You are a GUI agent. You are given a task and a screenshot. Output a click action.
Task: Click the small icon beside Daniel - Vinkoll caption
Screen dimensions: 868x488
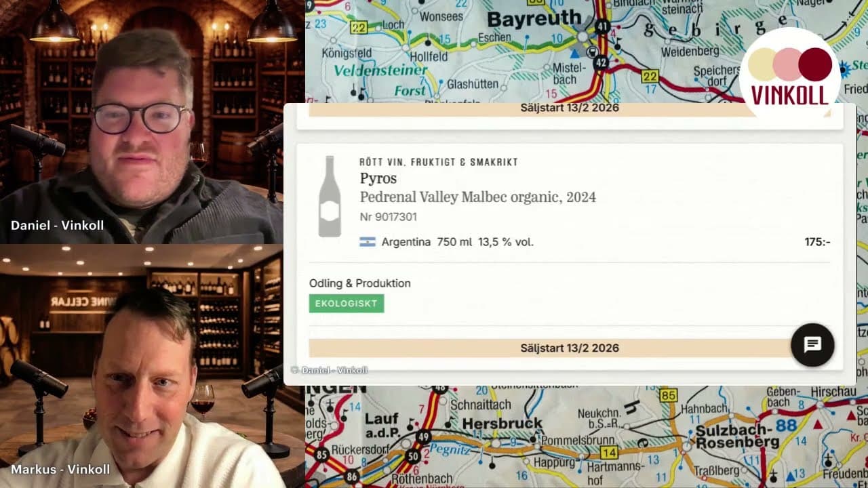[x=294, y=370]
